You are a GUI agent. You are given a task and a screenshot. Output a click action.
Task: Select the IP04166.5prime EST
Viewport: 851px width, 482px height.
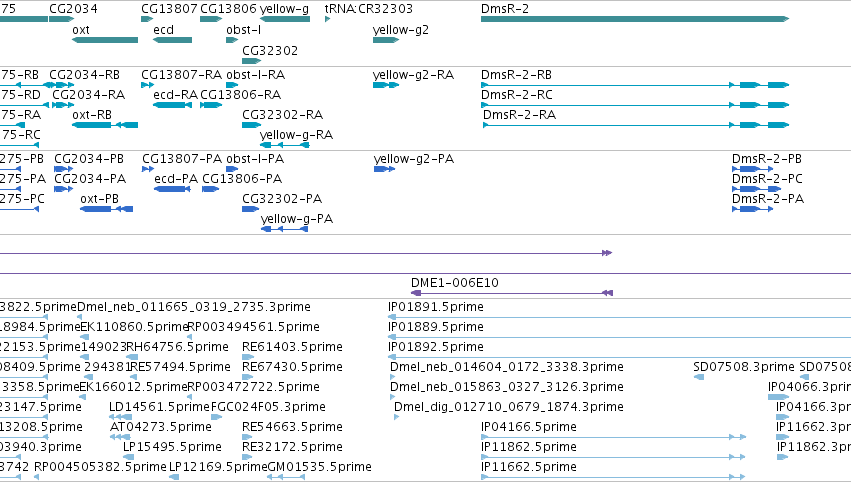pos(613,437)
